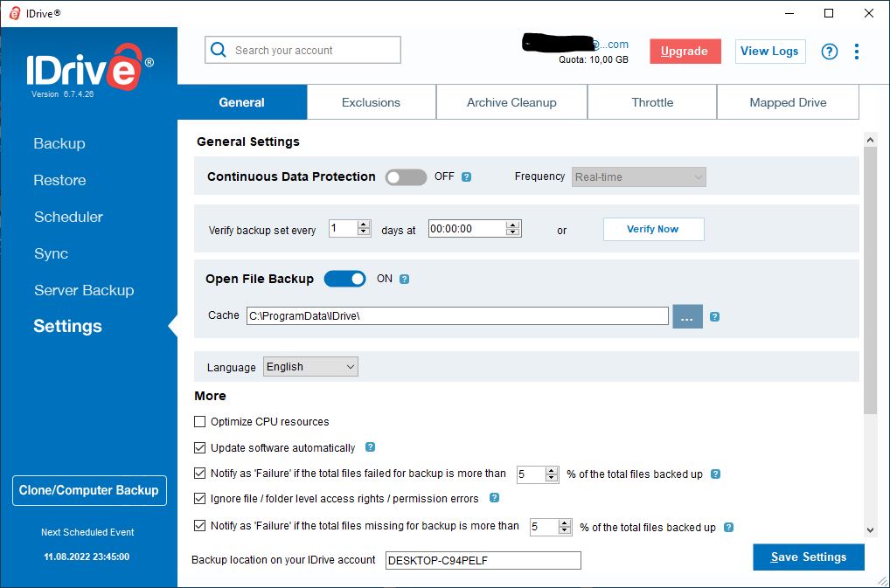Click the Clone/Computer Backup button
Viewport: 890px width, 588px height.
[x=89, y=490]
